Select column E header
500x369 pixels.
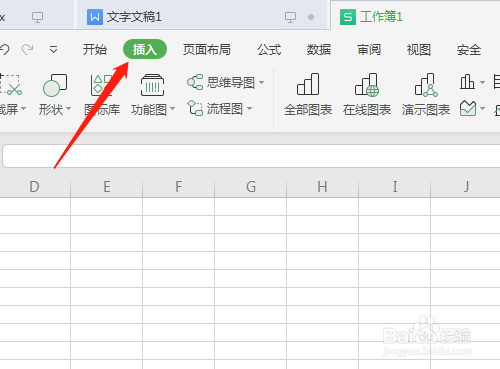pyautogui.click(x=107, y=187)
